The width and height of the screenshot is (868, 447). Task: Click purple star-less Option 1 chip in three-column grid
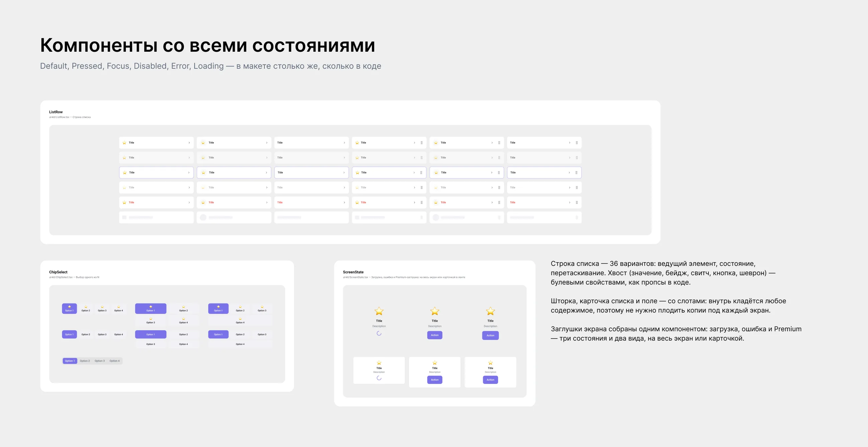[x=218, y=335]
